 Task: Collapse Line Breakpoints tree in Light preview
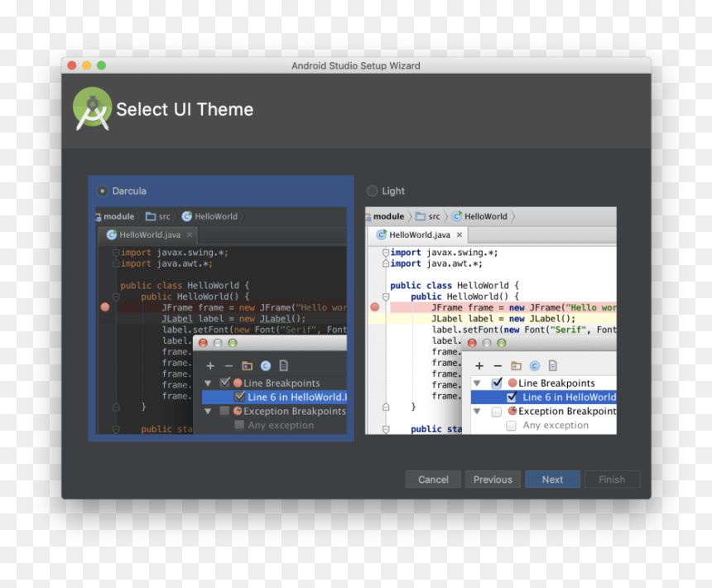pyautogui.click(x=477, y=383)
